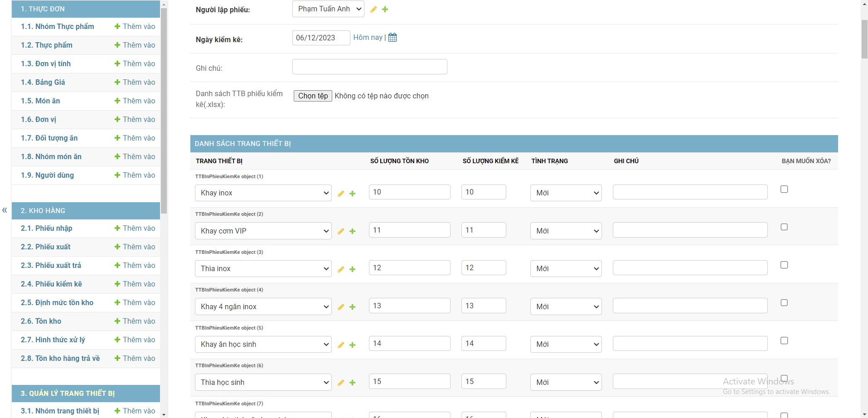Click the green plus to add a new preparer
Screen dimensions: 868x418
pos(385,9)
